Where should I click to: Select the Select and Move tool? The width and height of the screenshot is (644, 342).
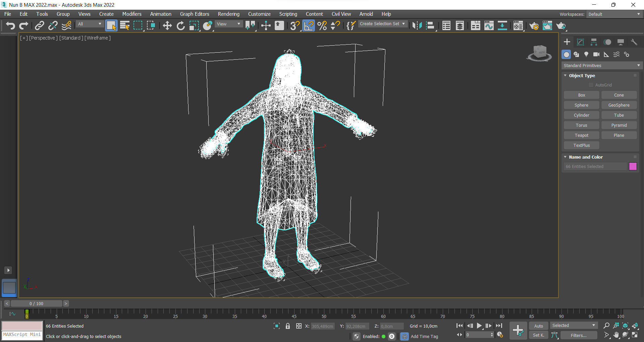click(x=167, y=26)
